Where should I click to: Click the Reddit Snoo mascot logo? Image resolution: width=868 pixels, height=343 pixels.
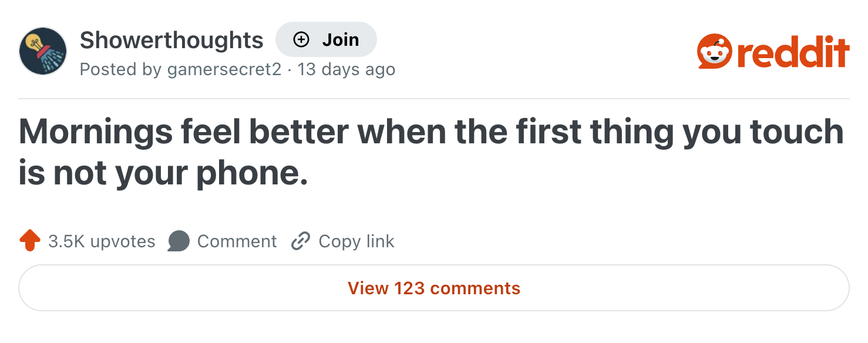coord(714,51)
